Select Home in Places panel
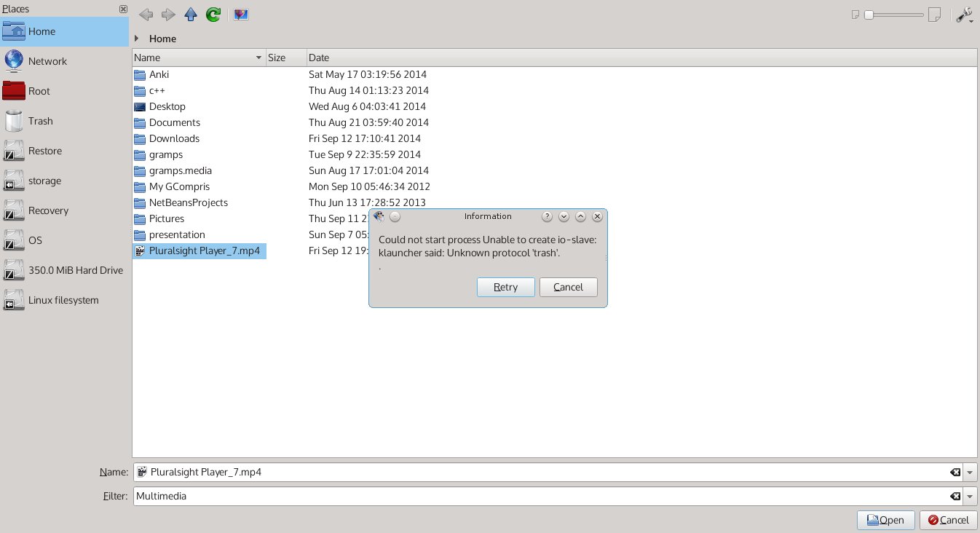 click(64, 31)
